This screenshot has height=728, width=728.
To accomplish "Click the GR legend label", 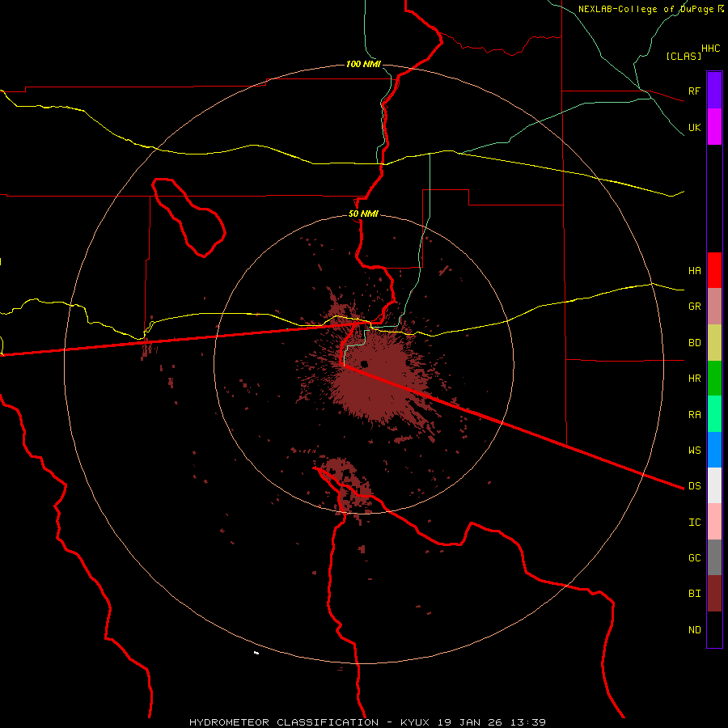I will coord(694,307).
